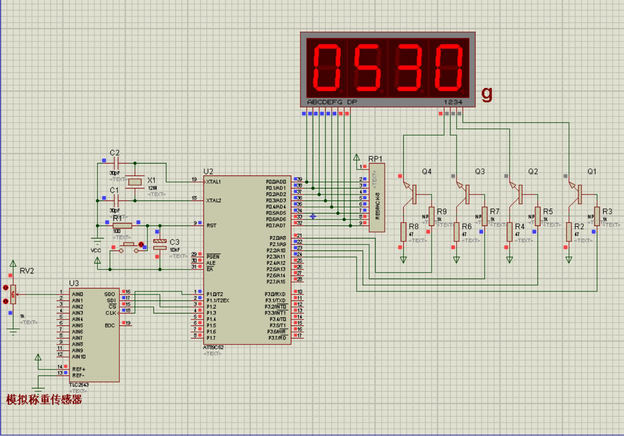
Task: Select the reset push-button switch symbol
Action: [x=128, y=247]
